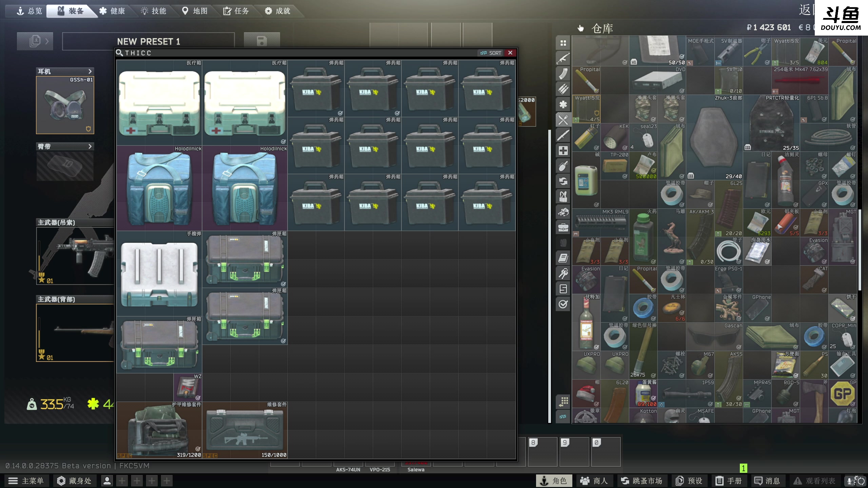Switch to the 技能 tab
The image size is (868, 488).
[154, 11]
